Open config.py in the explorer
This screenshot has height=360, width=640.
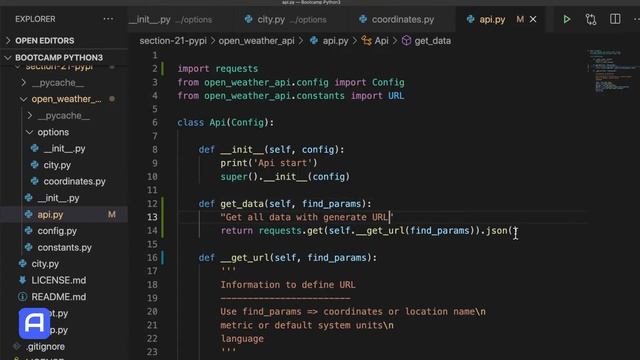point(57,231)
